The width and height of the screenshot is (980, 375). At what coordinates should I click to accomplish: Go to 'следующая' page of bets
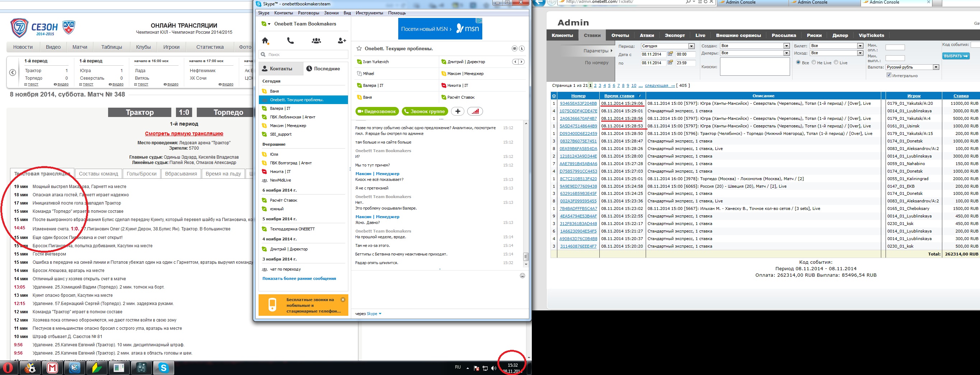(x=660, y=85)
